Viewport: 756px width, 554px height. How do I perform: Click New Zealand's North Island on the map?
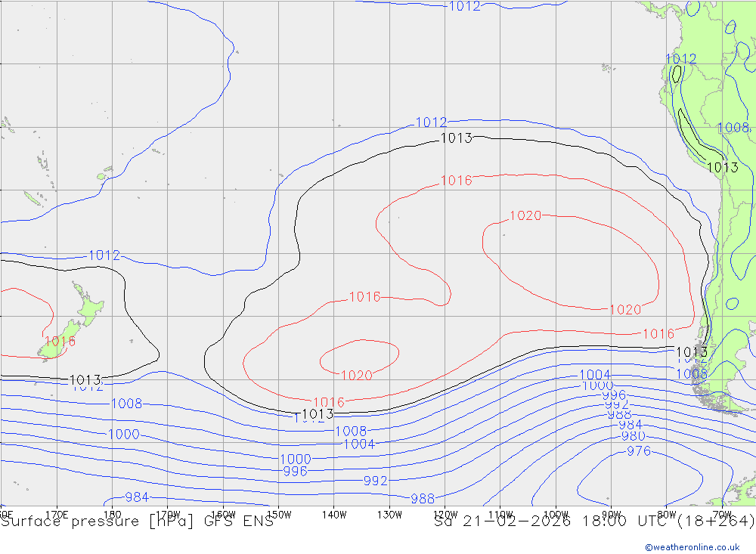pyautogui.click(x=90, y=305)
